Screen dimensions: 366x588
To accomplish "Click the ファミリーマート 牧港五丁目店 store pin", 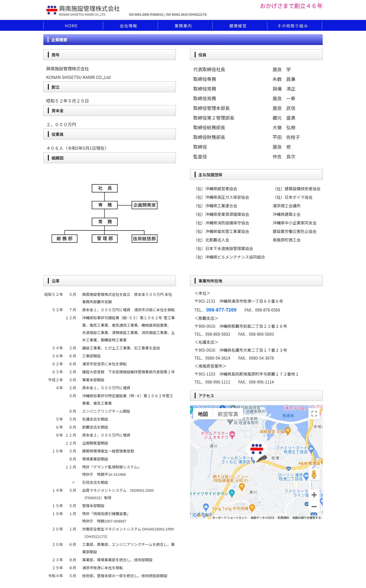I will (x=311, y=449).
